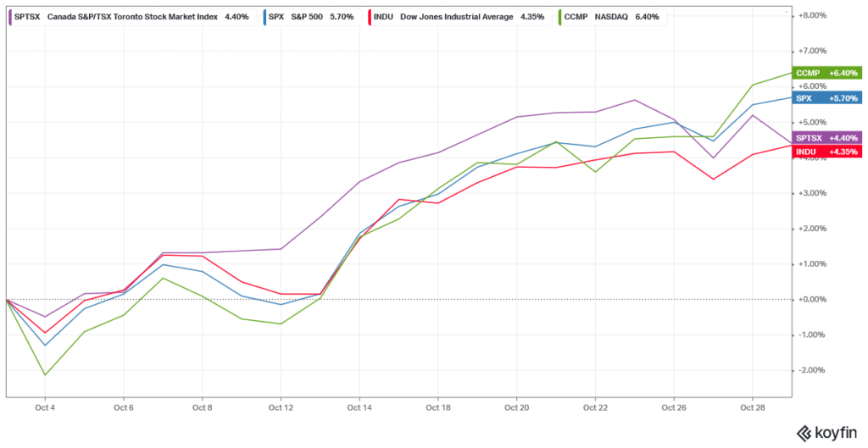
Task: Click the NASDAQ 6.40% value in legend
Action: point(647,15)
